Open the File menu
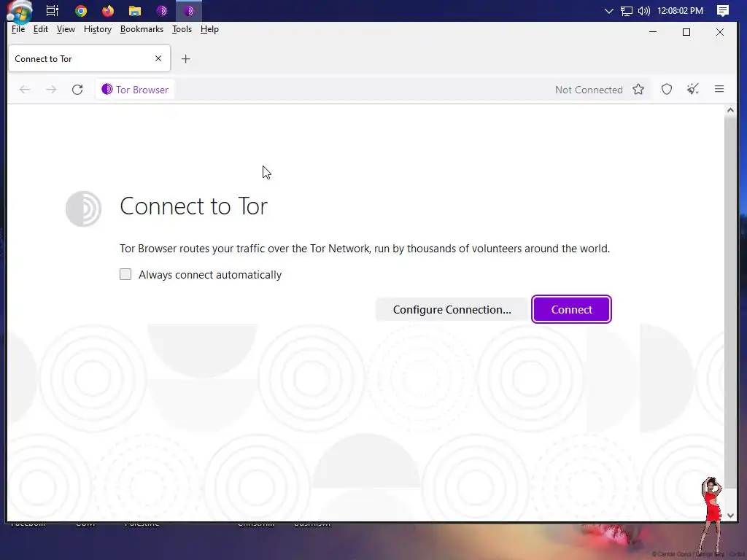The image size is (747, 560). pyautogui.click(x=18, y=29)
